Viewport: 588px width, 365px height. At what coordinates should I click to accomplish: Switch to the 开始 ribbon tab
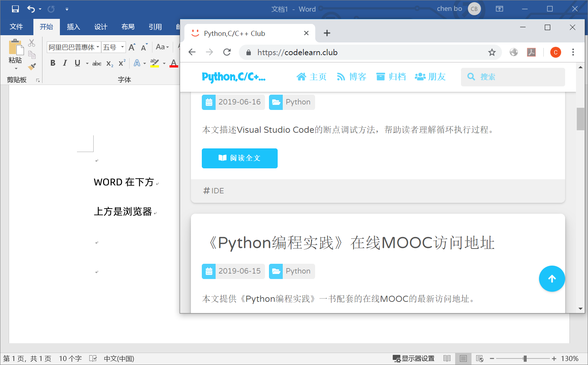point(46,27)
